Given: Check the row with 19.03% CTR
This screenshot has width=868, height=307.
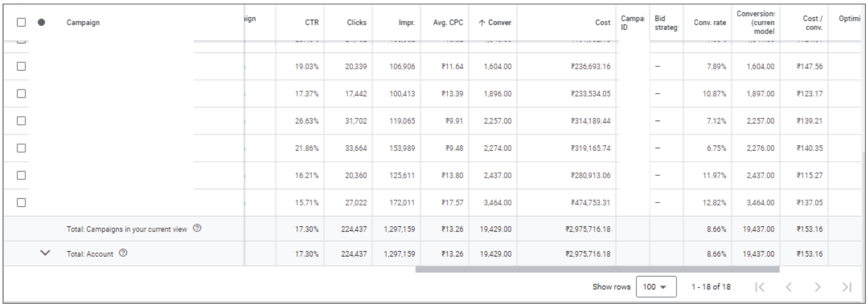Looking at the screenshot, I should click(x=21, y=66).
